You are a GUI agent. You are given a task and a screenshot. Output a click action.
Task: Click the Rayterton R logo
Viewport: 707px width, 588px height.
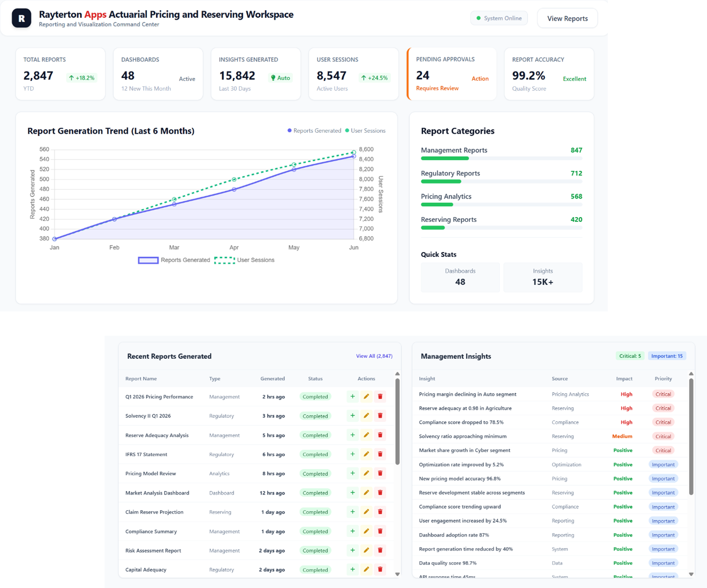[21, 18]
